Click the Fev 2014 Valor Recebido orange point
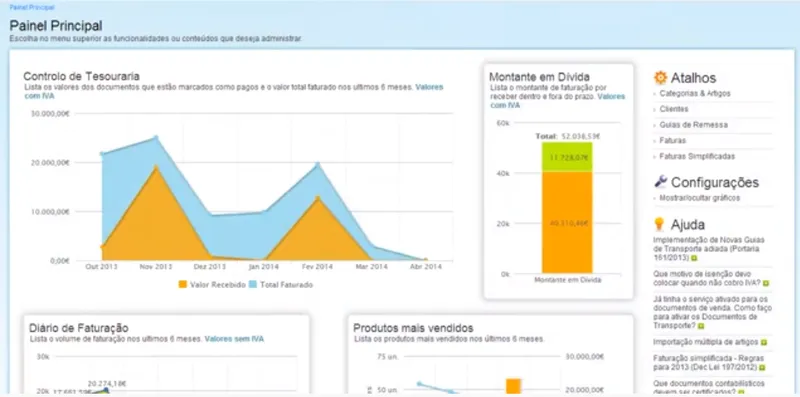Screen dimensions: 800x397 point(317,197)
